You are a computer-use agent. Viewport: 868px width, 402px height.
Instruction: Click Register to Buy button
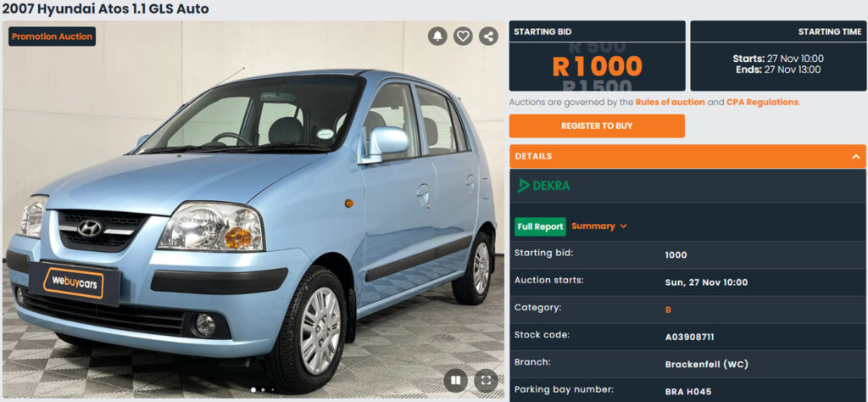coord(597,126)
